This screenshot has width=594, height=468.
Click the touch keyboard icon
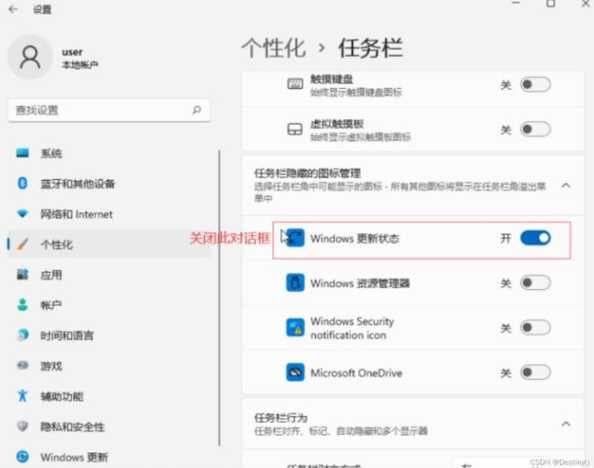click(295, 84)
